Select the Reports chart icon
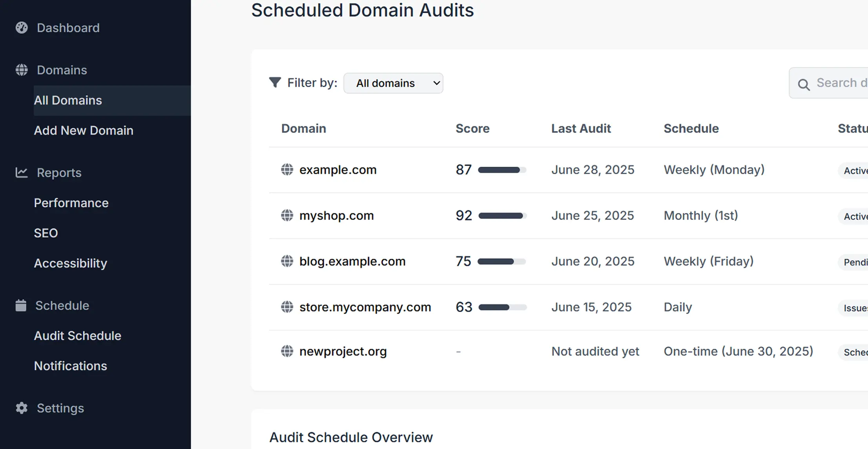Image resolution: width=868 pixels, height=449 pixels. pyautogui.click(x=21, y=173)
